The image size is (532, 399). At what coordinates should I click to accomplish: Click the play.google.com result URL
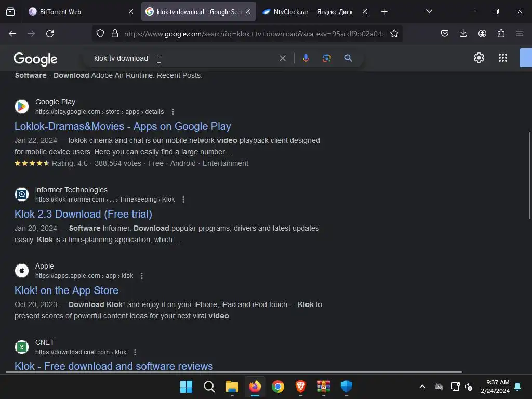tap(99, 112)
